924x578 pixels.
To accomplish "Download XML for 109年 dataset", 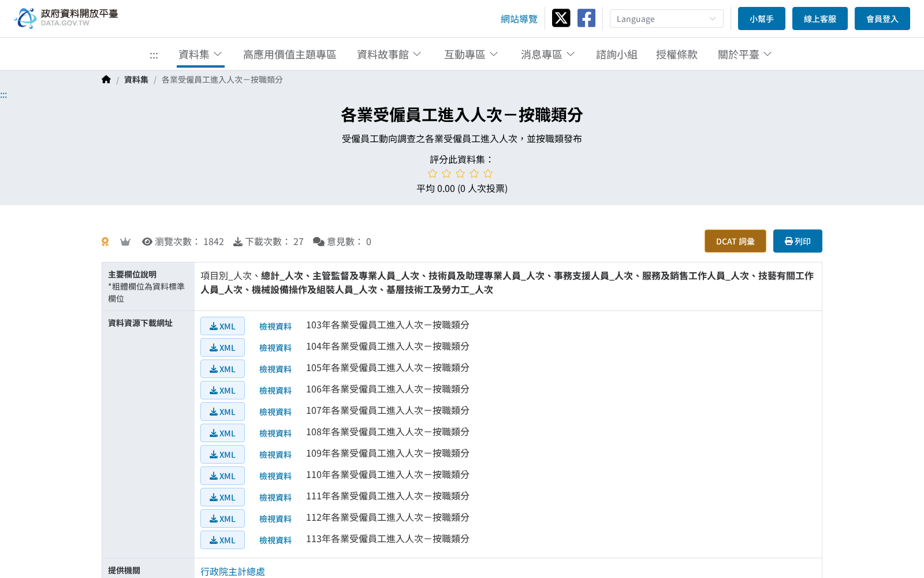I will pos(222,454).
